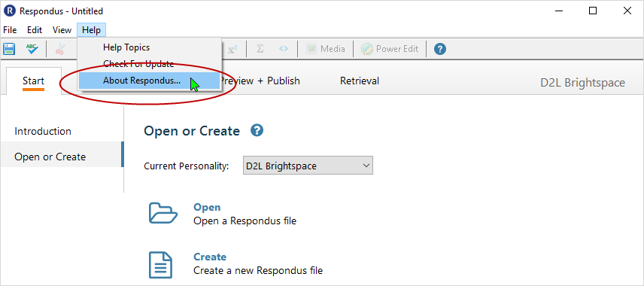644x286 pixels.
Task: Click the open folder icon
Action: pos(163,213)
